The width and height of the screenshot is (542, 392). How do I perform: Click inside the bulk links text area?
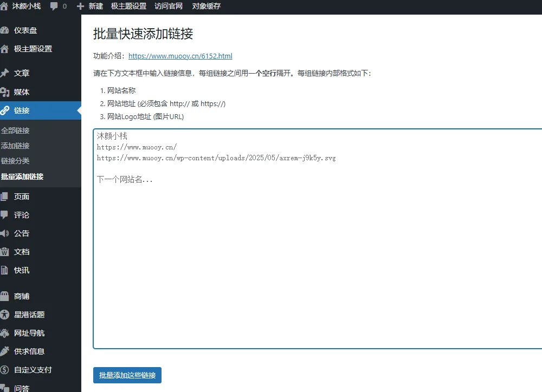click(x=318, y=260)
